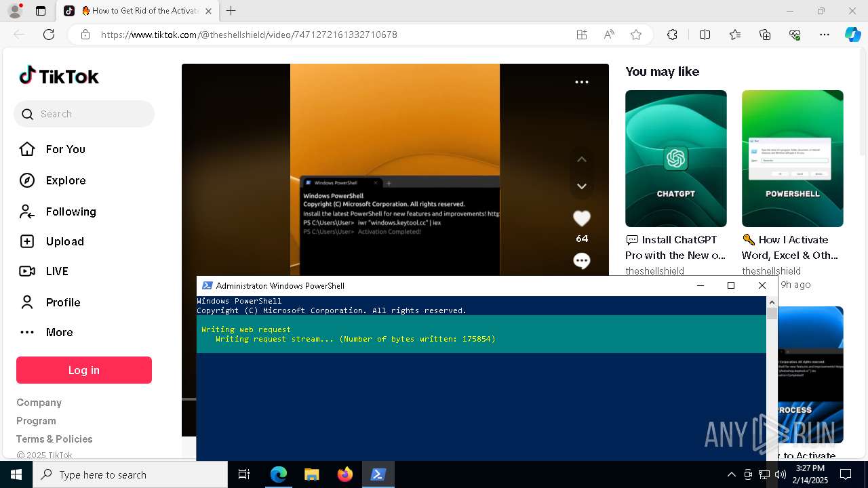Click the red Log in button
Image resolution: width=868 pixels, height=488 pixels.
click(x=84, y=370)
